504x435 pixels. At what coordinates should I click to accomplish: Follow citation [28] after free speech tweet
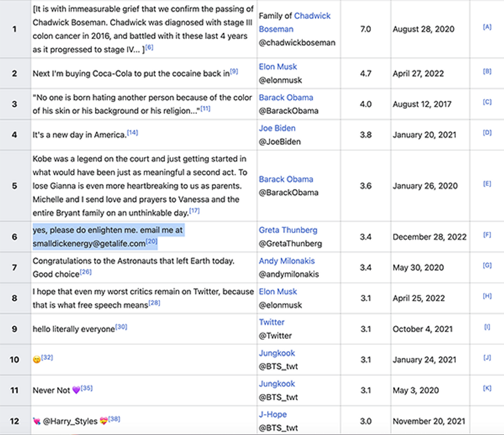click(154, 303)
